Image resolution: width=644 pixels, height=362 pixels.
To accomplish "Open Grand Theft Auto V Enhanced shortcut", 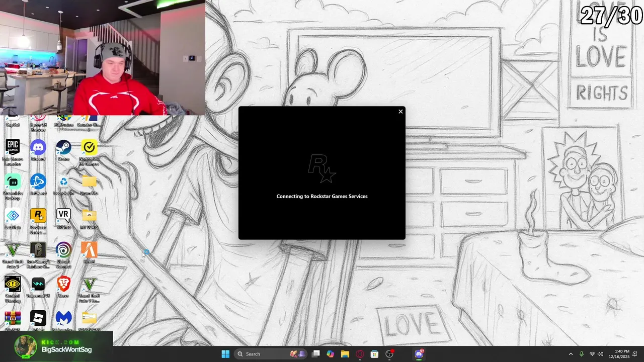I will click(x=89, y=289).
